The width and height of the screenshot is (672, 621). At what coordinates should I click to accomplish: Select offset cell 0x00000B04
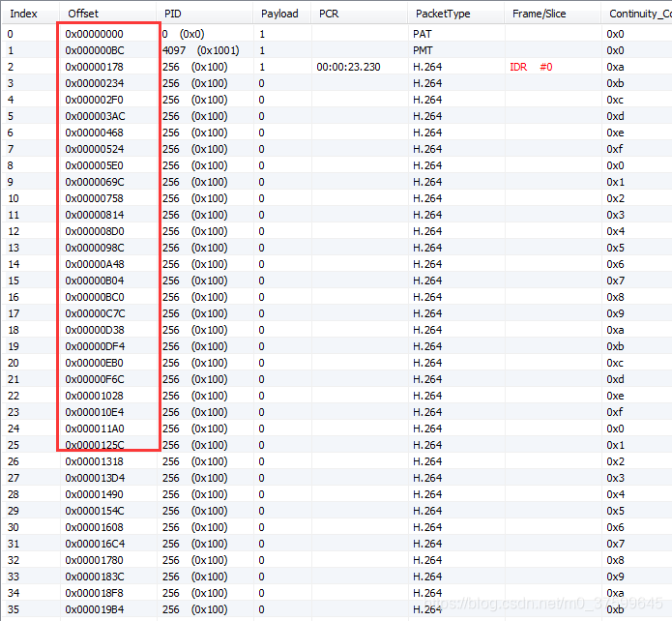tap(95, 281)
